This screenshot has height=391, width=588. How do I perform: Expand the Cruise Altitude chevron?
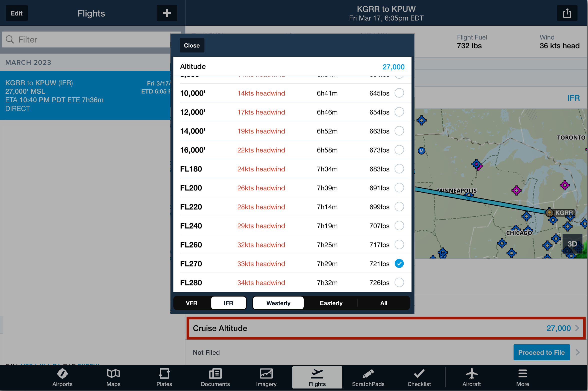[577, 328]
